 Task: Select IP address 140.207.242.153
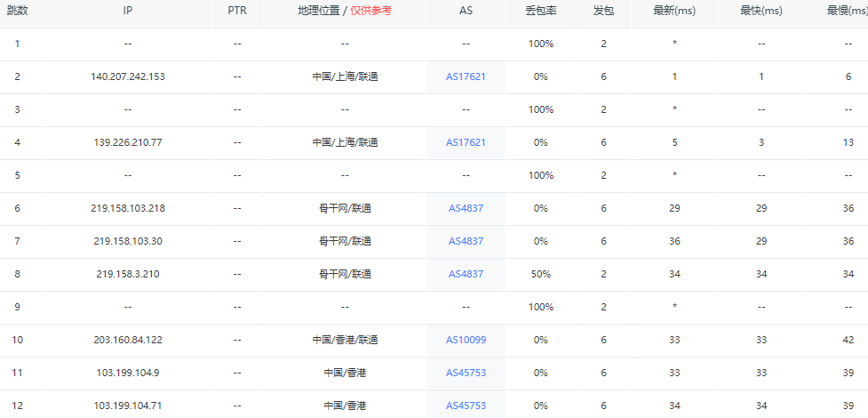click(x=128, y=76)
